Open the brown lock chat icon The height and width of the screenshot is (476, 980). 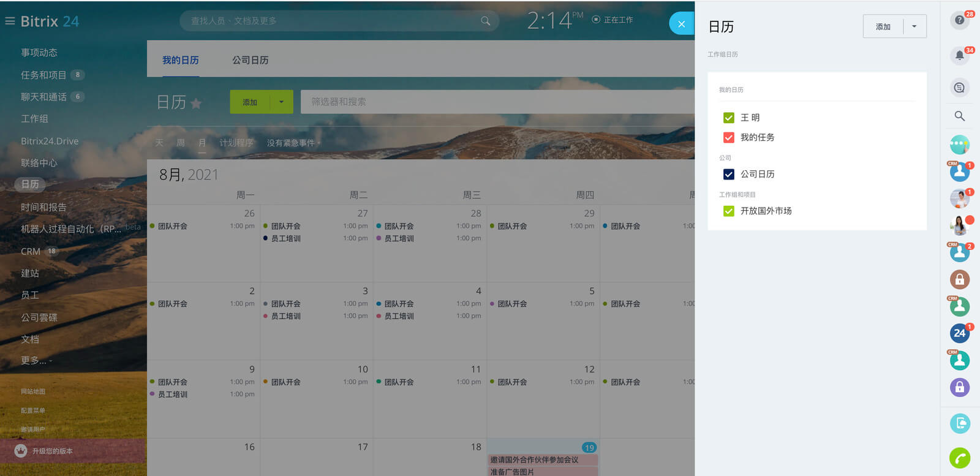click(960, 279)
